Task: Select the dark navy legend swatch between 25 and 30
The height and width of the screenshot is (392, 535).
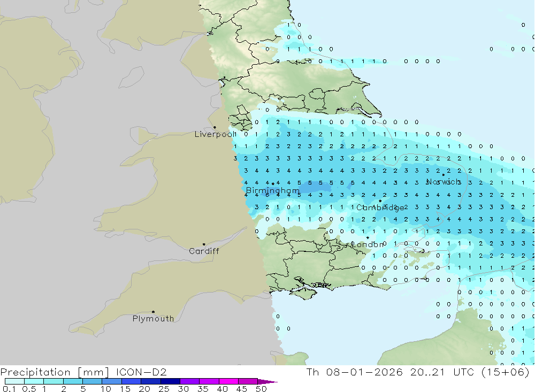Action: (170, 381)
